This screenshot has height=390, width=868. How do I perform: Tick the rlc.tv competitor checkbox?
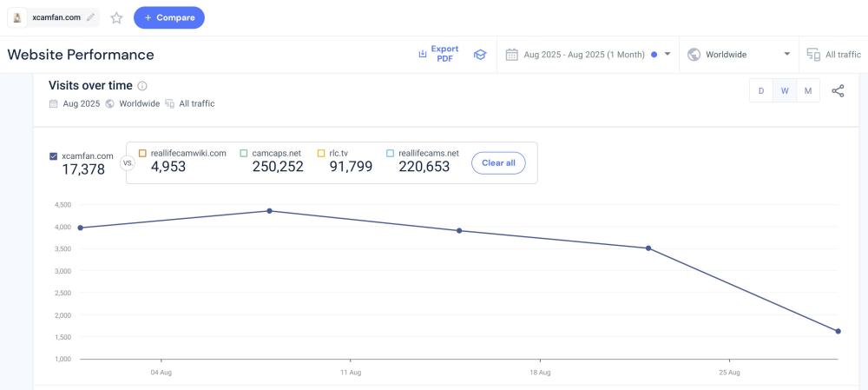321,154
